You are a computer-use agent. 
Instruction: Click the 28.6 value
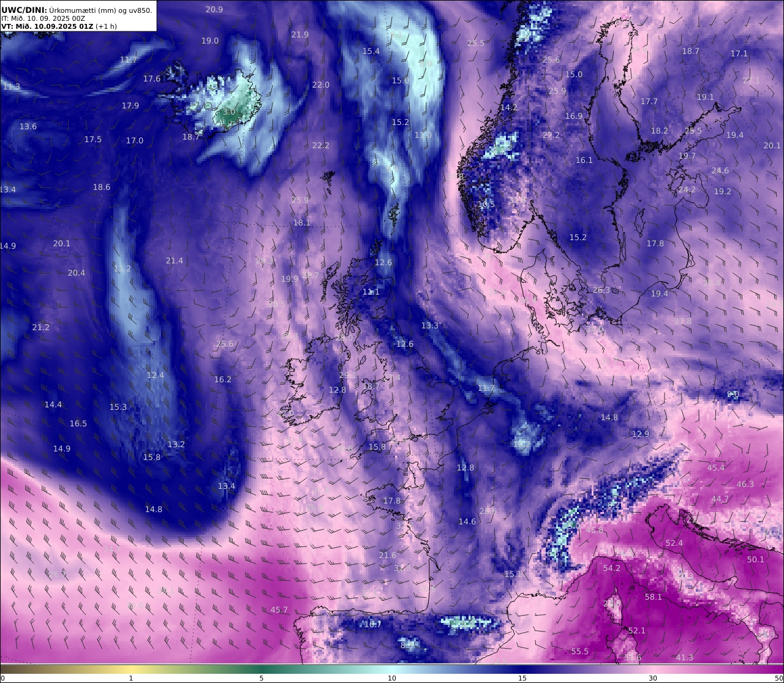(x=488, y=510)
